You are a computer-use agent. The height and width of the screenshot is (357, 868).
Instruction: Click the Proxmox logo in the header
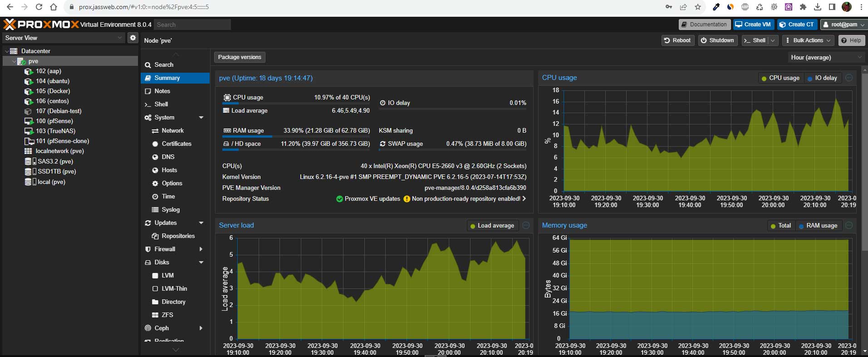pos(41,25)
